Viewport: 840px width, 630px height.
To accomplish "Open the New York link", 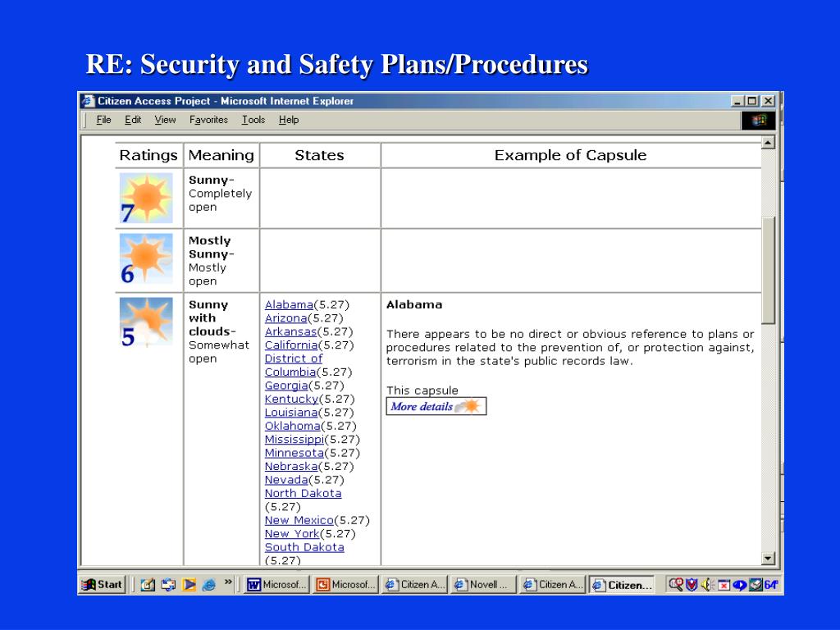I will pyautogui.click(x=292, y=533).
